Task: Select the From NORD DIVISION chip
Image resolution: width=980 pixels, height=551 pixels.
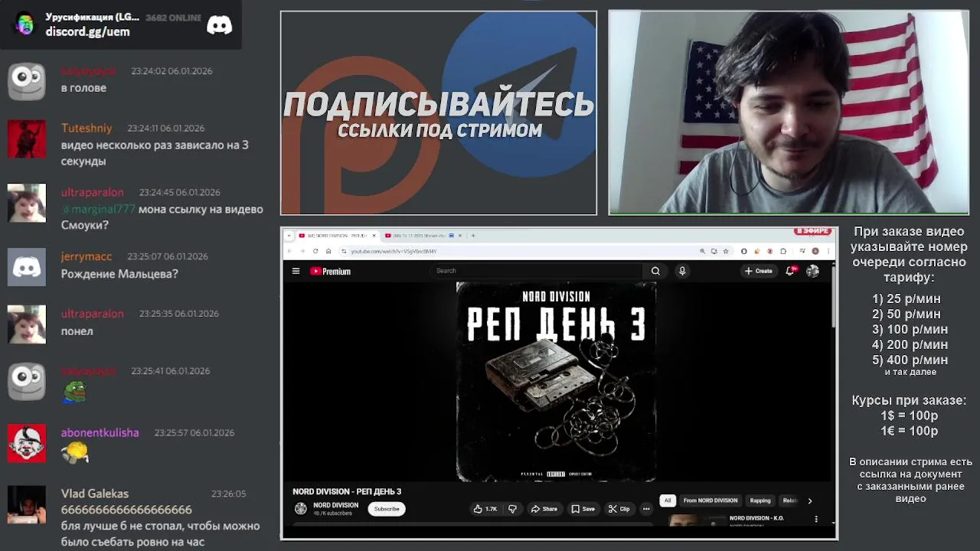Action: pos(710,500)
